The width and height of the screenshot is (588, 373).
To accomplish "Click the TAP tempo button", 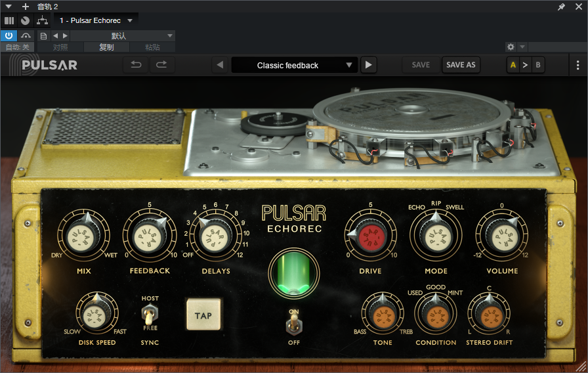I will (x=203, y=315).
